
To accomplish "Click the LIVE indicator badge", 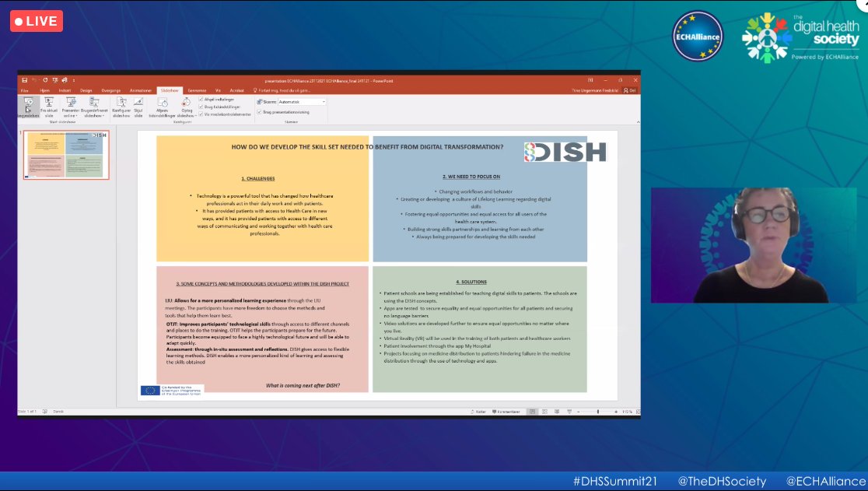I will pyautogui.click(x=36, y=21).
